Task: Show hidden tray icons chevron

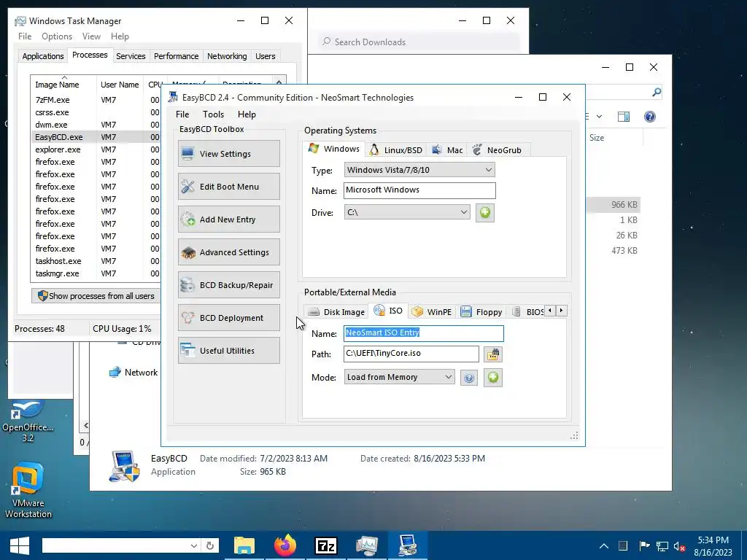Action: 603,546
